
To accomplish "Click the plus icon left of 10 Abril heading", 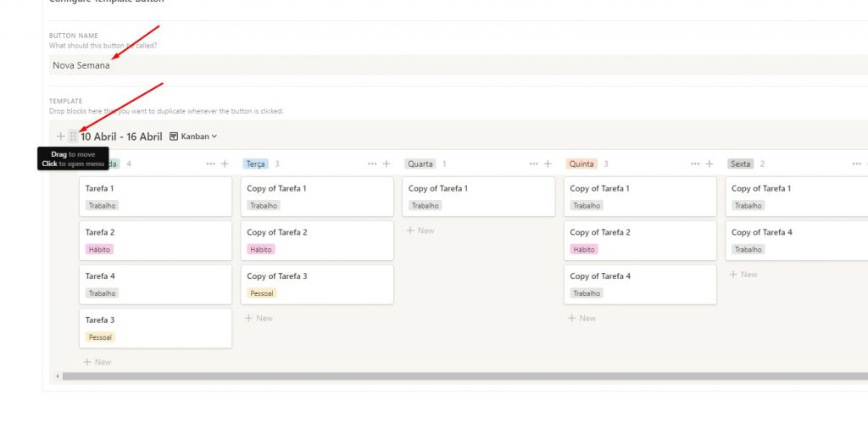I will click(x=60, y=136).
